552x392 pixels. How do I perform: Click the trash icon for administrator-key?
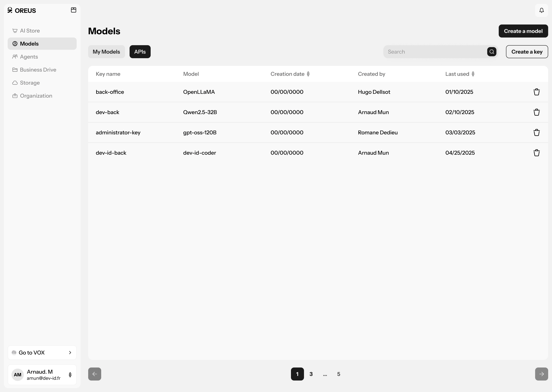click(x=536, y=132)
